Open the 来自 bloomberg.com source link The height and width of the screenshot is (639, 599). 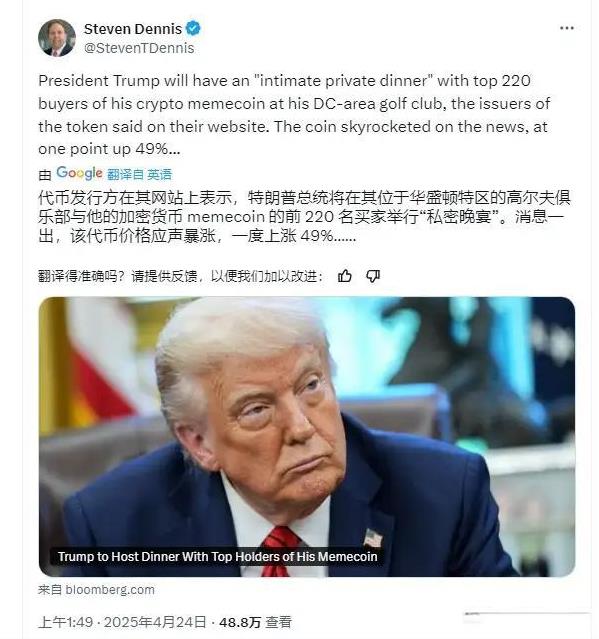click(x=96, y=590)
